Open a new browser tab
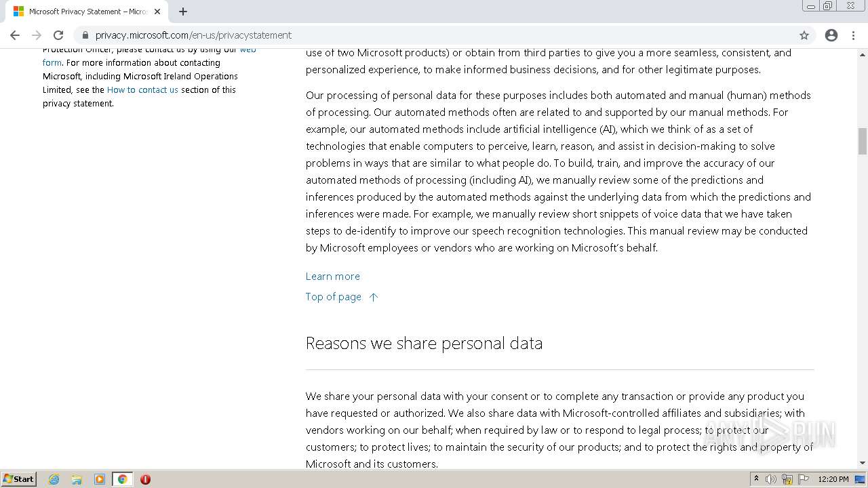The height and width of the screenshot is (488, 868). click(x=183, y=12)
